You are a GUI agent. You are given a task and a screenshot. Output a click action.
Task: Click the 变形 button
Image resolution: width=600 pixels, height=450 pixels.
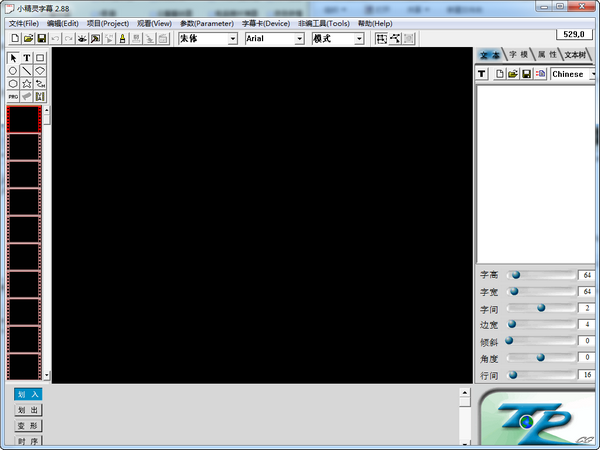(x=28, y=426)
